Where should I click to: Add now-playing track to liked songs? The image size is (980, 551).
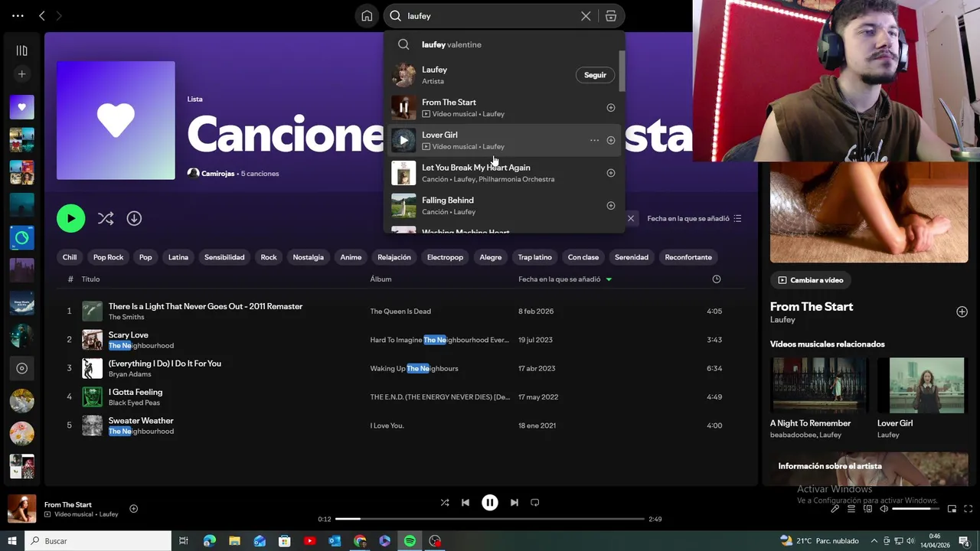click(133, 509)
